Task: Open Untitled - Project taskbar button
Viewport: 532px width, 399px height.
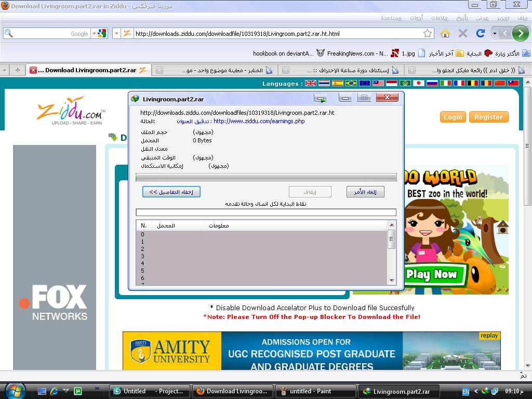Action: point(150,391)
